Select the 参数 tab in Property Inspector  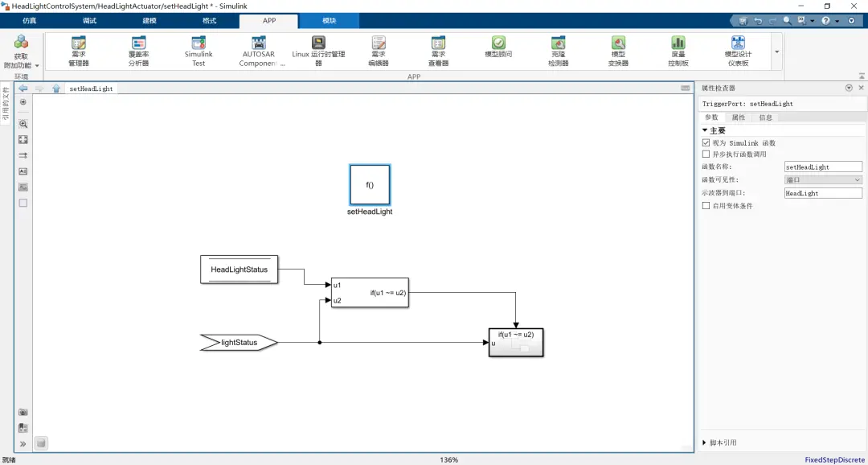pyautogui.click(x=711, y=117)
